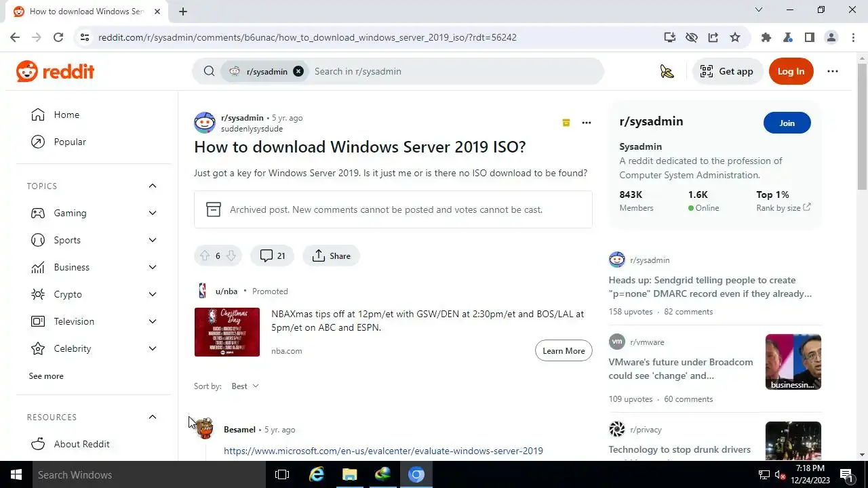
Task: Open the Chrome extensions puzzle icon
Action: tap(766, 37)
